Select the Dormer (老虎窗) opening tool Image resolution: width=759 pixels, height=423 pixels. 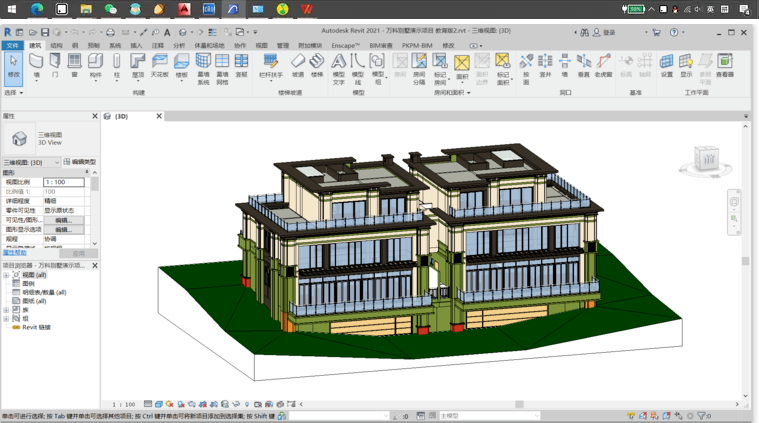[603, 65]
